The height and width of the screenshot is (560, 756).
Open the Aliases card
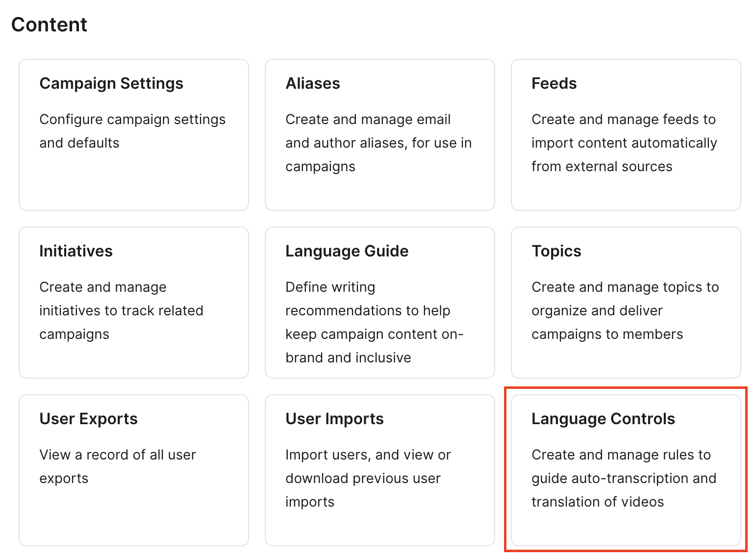380,135
